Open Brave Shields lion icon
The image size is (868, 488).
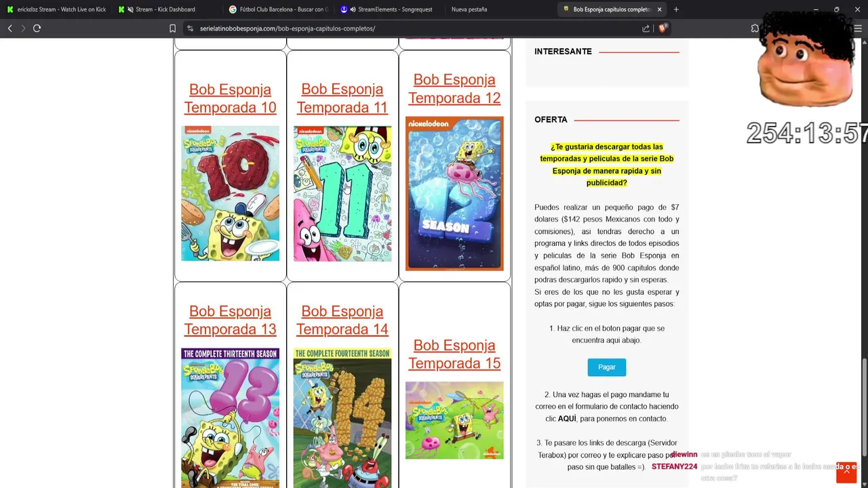(x=663, y=28)
